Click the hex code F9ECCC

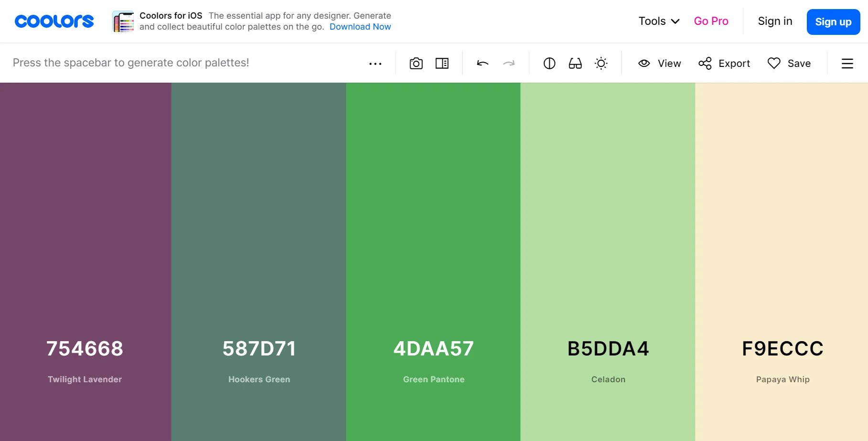(783, 349)
